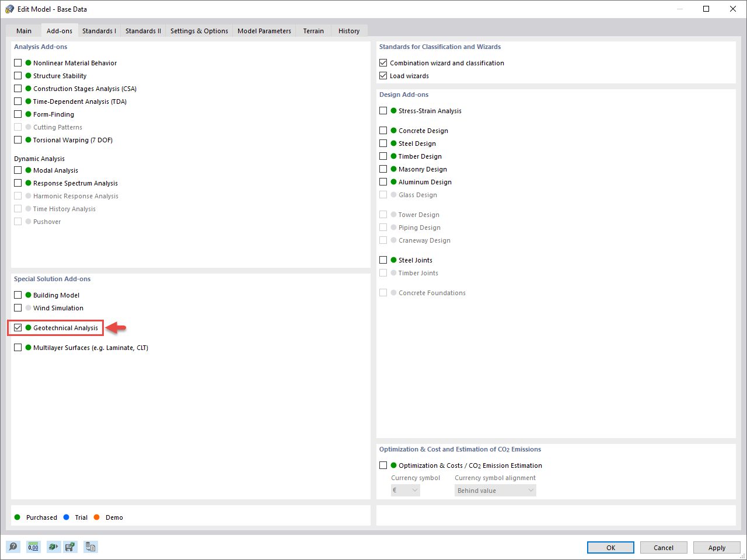Disable the Geotechnical Analysis add-on
This screenshot has height=560, width=747.
(x=18, y=327)
